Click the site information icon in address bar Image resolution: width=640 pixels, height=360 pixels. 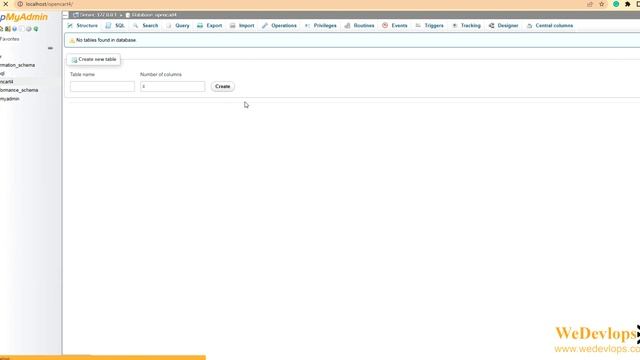pyautogui.click(x=20, y=4)
